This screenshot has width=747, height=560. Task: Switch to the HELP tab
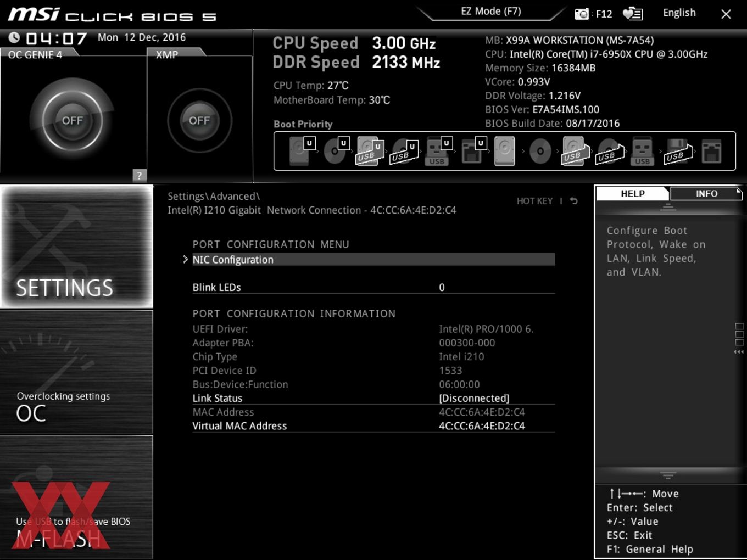click(x=633, y=194)
